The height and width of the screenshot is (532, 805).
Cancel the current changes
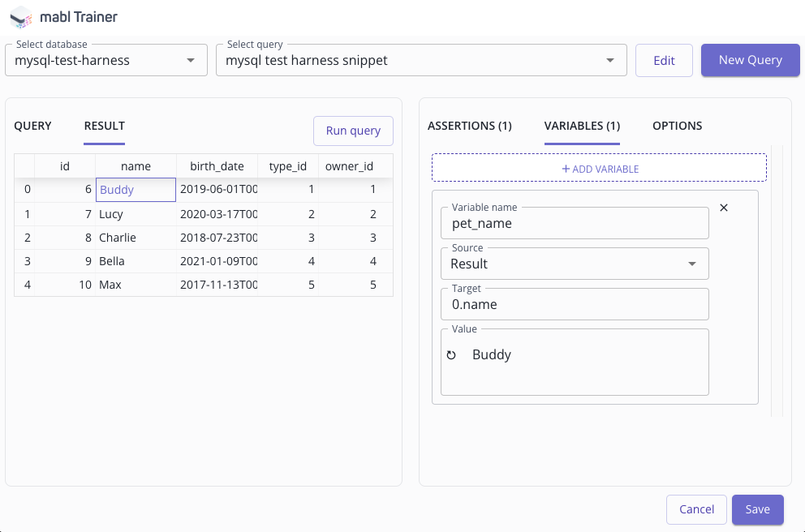pos(696,509)
